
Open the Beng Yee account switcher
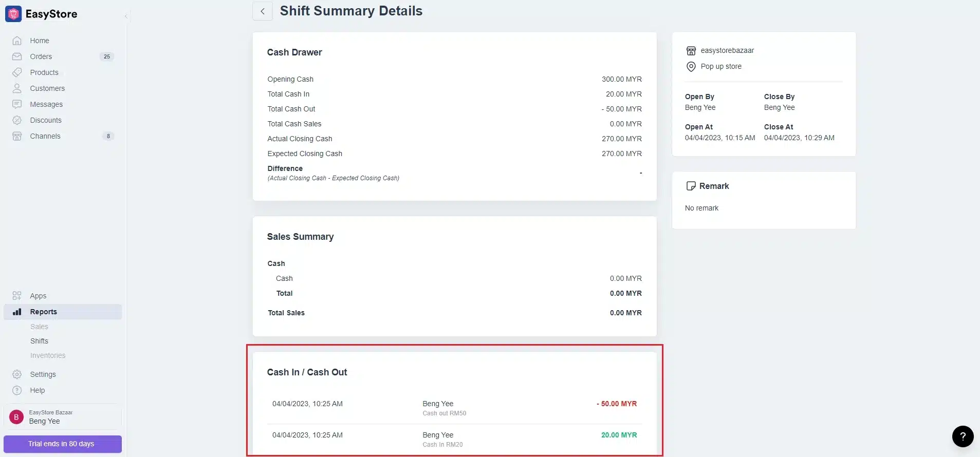[63, 417]
